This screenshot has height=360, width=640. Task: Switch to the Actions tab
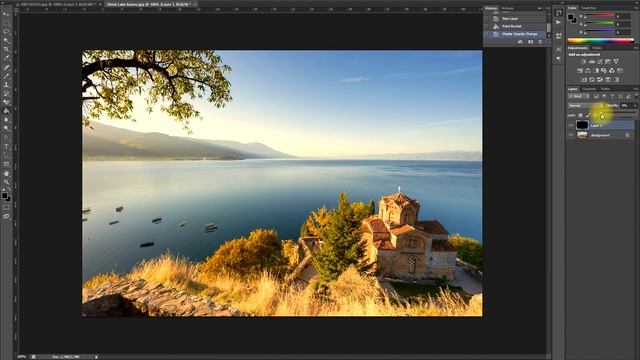(508, 8)
